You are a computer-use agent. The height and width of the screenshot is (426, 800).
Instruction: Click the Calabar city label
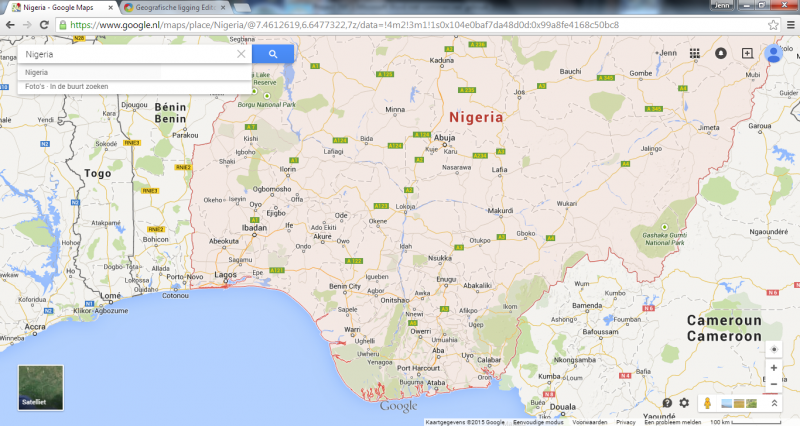[489, 360]
